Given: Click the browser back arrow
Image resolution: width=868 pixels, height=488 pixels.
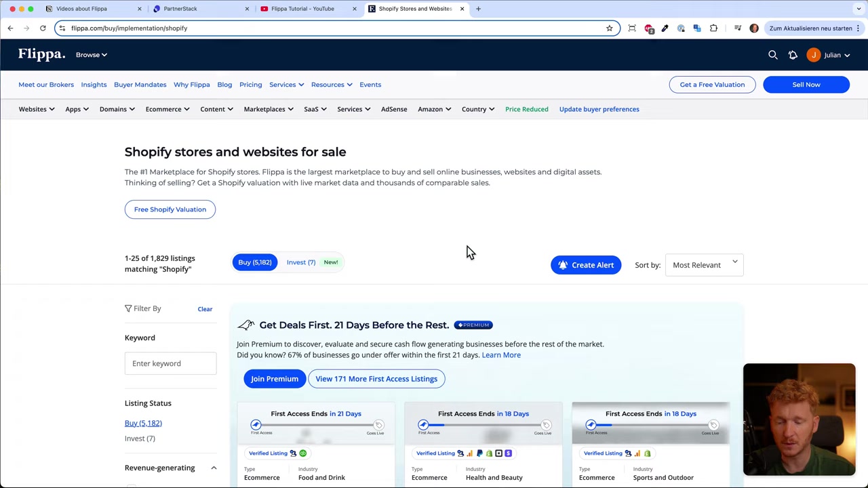Looking at the screenshot, I should (10, 28).
